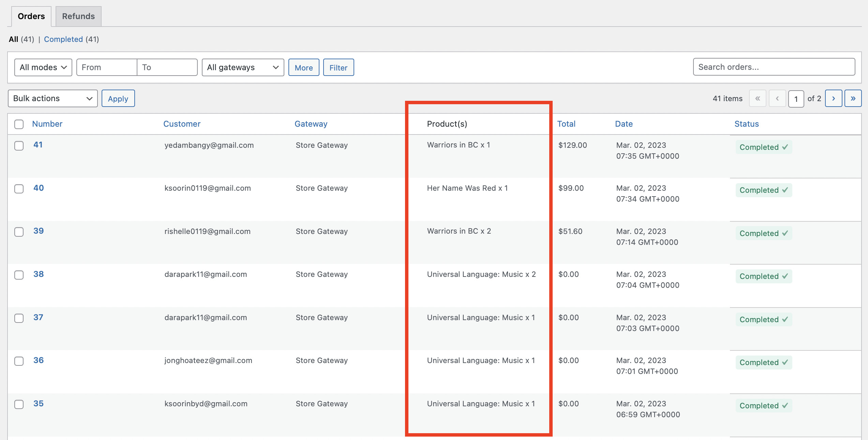This screenshot has width=868, height=440.
Task: Open order number 37
Action: coord(38,317)
